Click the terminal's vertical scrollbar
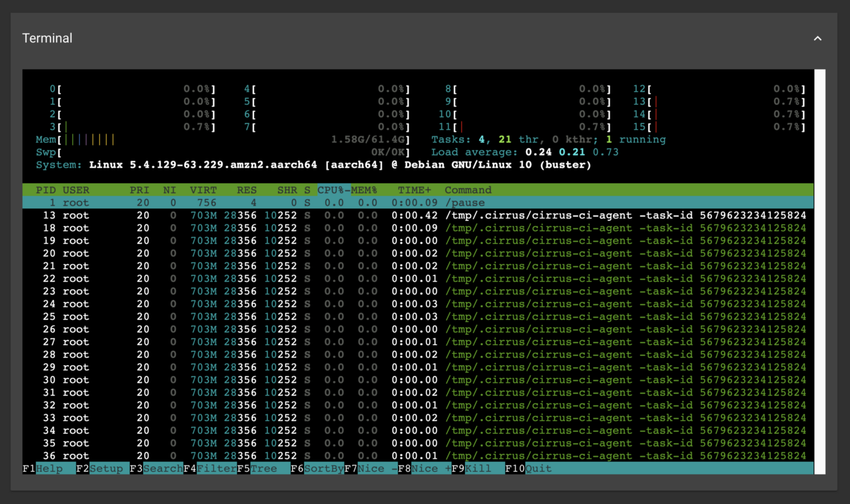 click(x=820, y=271)
